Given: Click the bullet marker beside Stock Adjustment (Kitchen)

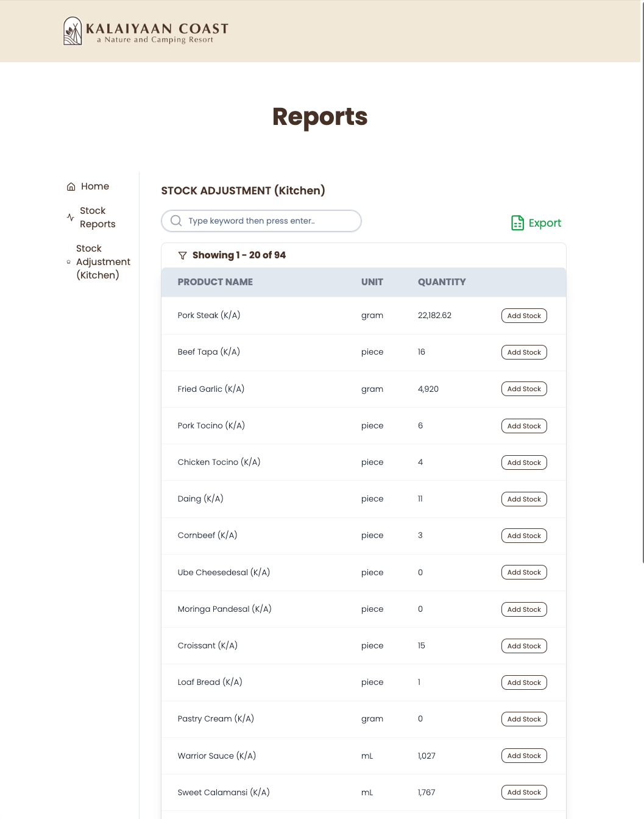Looking at the screenshot, I should [x=68, y=262].
